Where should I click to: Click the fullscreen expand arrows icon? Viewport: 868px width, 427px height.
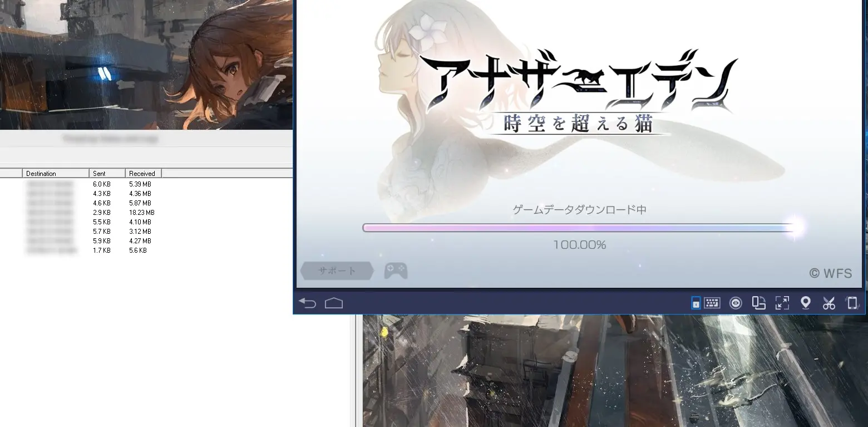(x=782, y=303)
